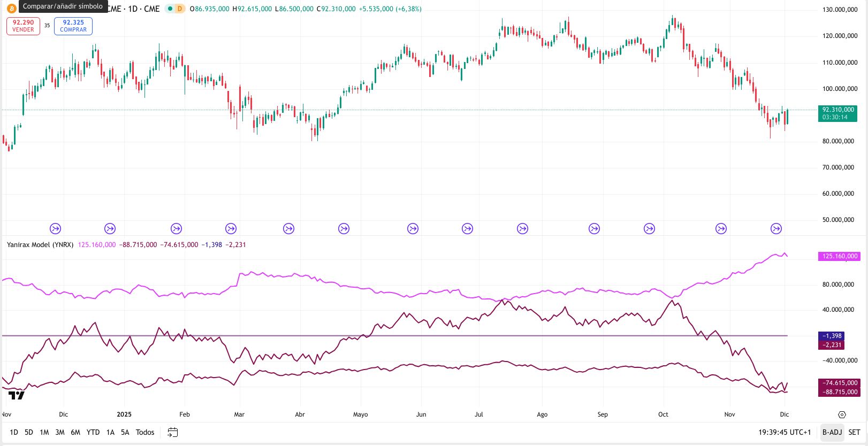Select the 1M time range
The height and width of the screenshot is (446, 868).
(x=44, y=432)
